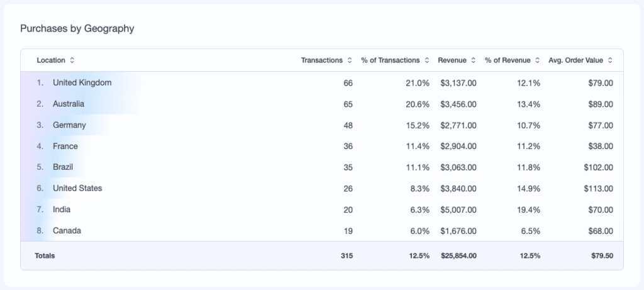This screenshot has height=290, width=644.
Task: Click the $102.00 average order value
Action: (x=599, y=167)
